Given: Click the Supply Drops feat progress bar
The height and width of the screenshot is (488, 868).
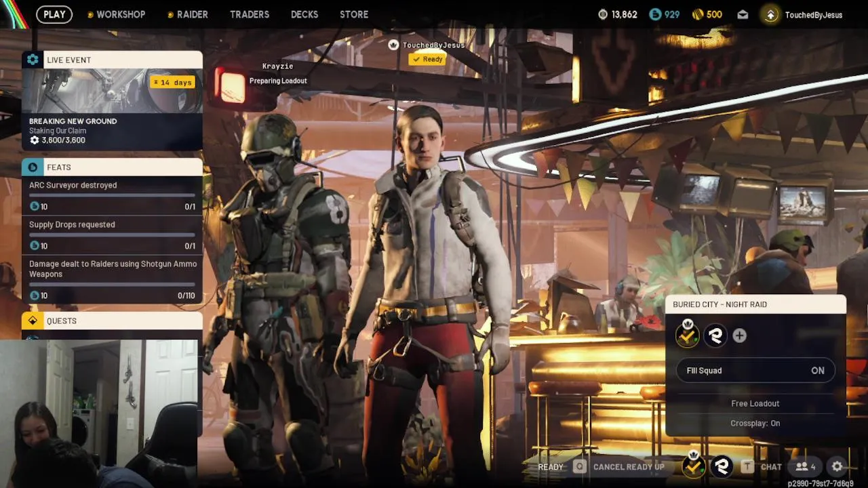Looking at the screenshot, I should click(x=112, y=235).
